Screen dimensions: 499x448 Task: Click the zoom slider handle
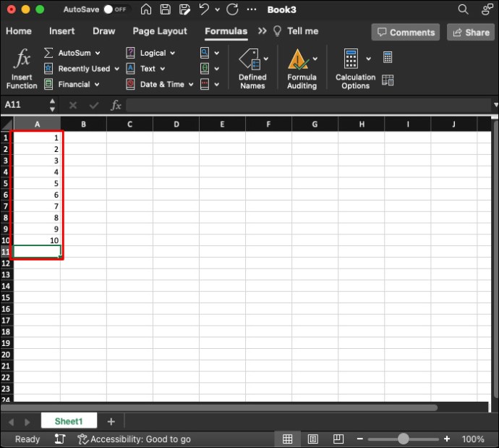pyautogui.click(x=404, y=439)
